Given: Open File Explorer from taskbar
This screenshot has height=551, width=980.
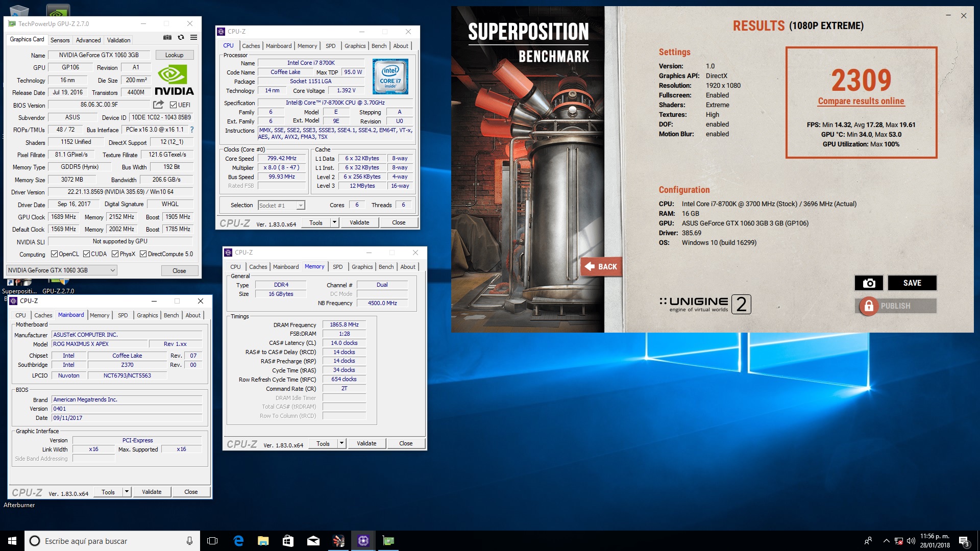Looking at the screenshot, I should tap(263, 541).
